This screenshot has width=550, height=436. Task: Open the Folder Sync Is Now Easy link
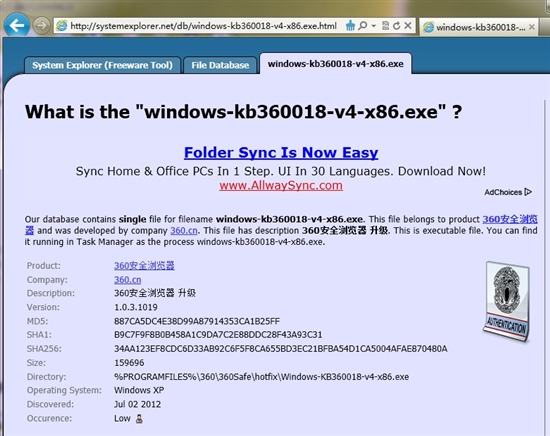pos(281,153)
